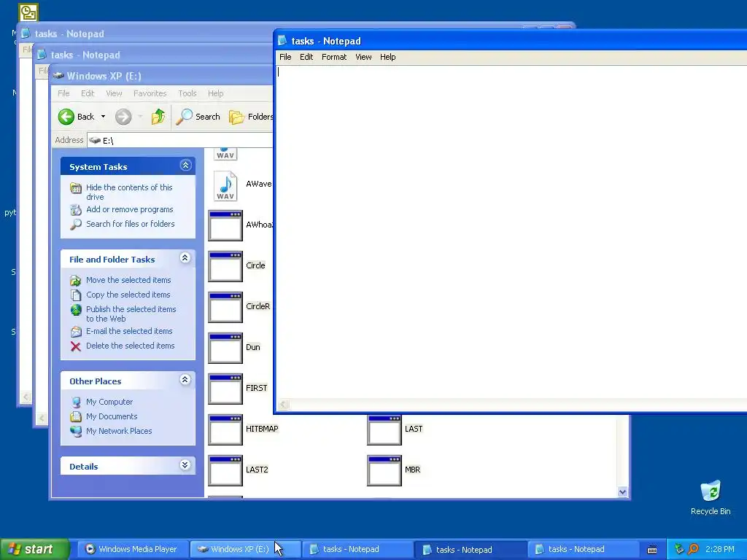The image size is (747, 560).
Task: Open the Back history dropdown arrow
Action: (x=103, y=117)
